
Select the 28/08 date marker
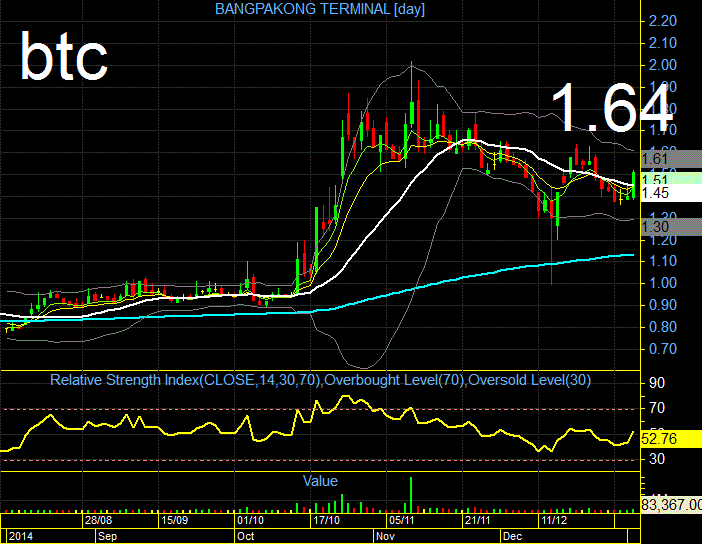(98, 520)
